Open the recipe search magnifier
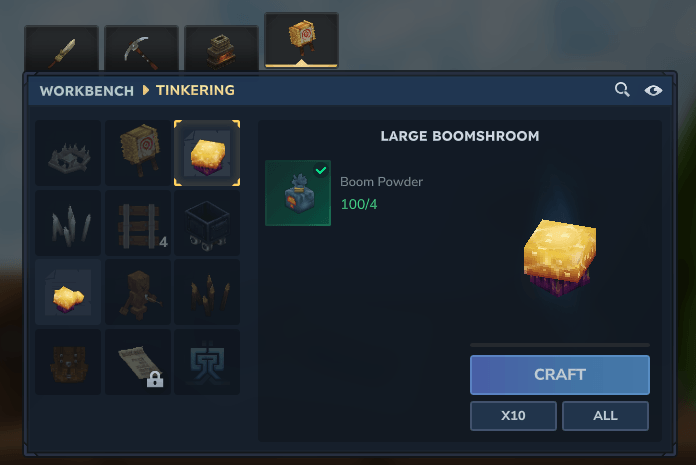This screenshot has width=696, height=465. (x=622, y=90)
